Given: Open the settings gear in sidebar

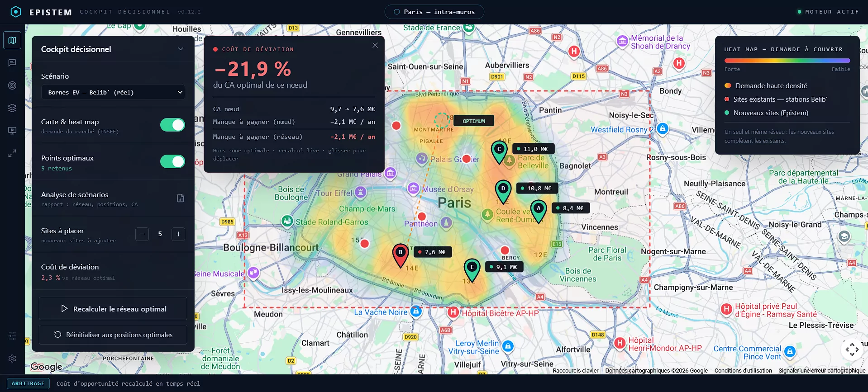Looking at the screenshot, I should coord(12,359).
